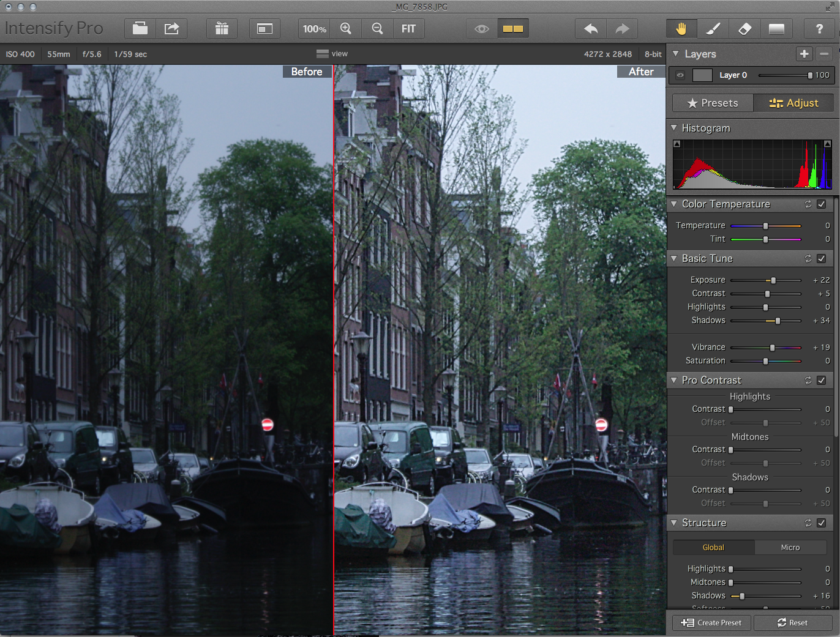Select the Gradient mask tool
Screen dimensions: 840x637
(776, 28)
